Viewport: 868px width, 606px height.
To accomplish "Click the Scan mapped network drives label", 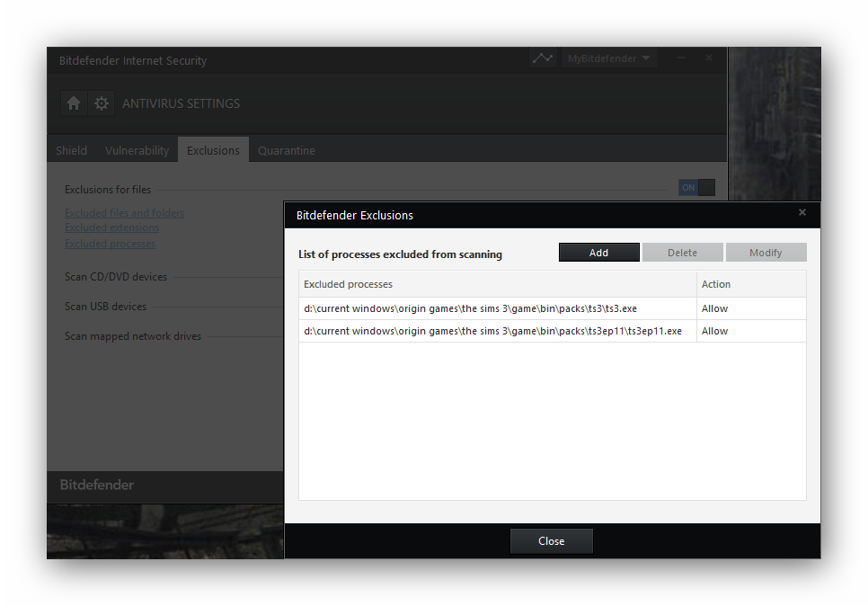I will click(x=133, y=336).
